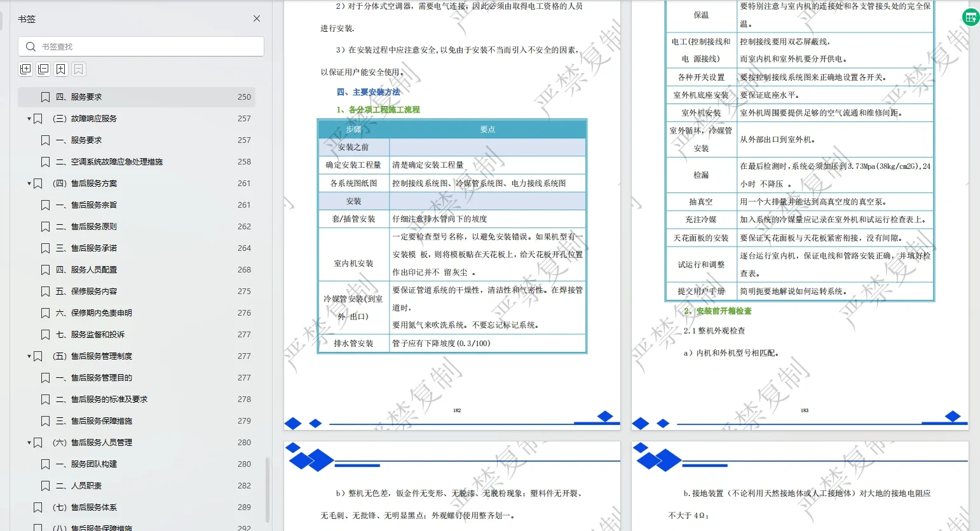Click inside the 书签查找 search field
Screen dimensions: 980x531
(140, 46)
